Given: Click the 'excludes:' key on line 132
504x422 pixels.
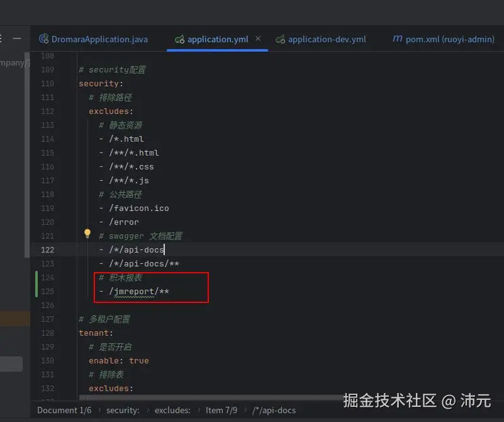Looking at the screenshot, I should 111,389.
